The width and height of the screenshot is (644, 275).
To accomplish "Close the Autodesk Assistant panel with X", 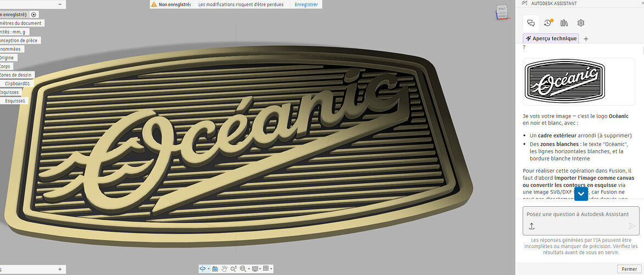I will [642, 3].
